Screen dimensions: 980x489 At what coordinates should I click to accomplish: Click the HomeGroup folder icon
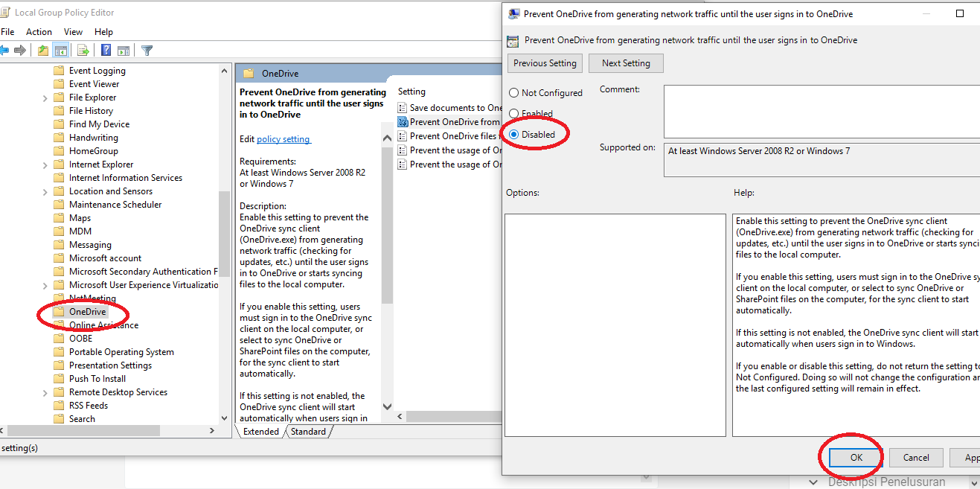(x=60, y=151)
